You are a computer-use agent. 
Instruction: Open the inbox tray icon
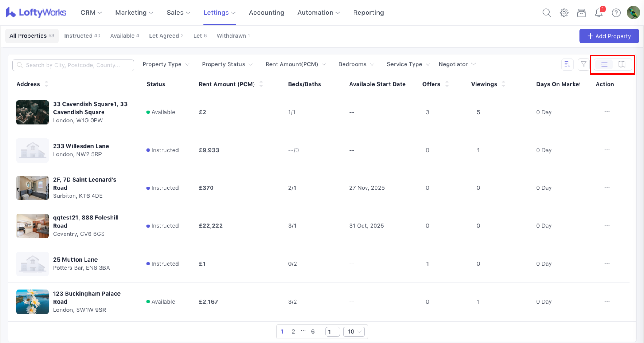[581, 13]
